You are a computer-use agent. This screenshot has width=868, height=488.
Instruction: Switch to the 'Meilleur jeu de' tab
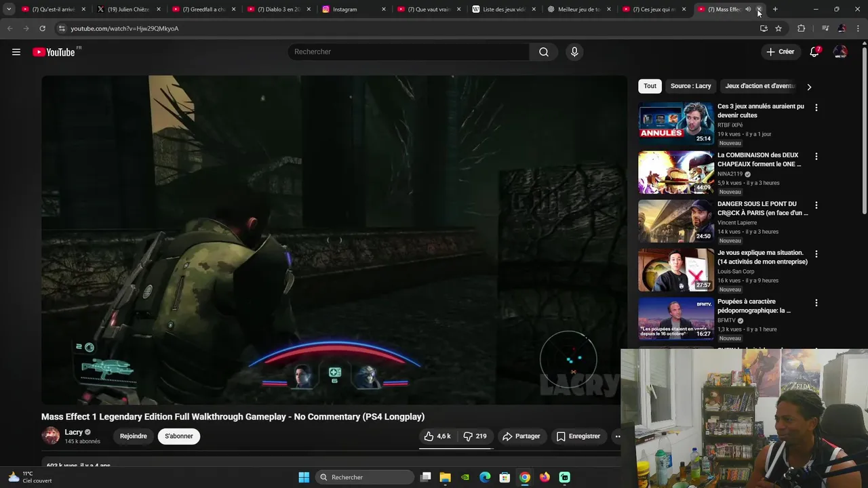pyautogui.click(x=578, y=9)
